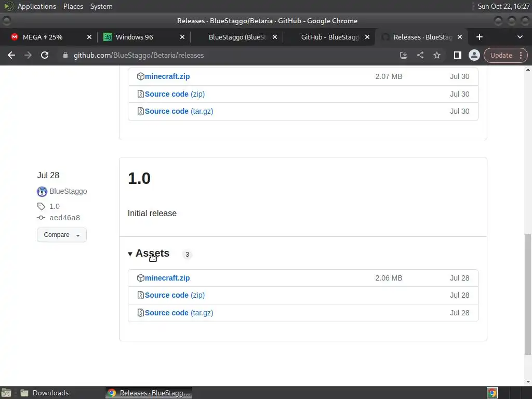Close the BlueStaggo profile tab

point(275,37)
